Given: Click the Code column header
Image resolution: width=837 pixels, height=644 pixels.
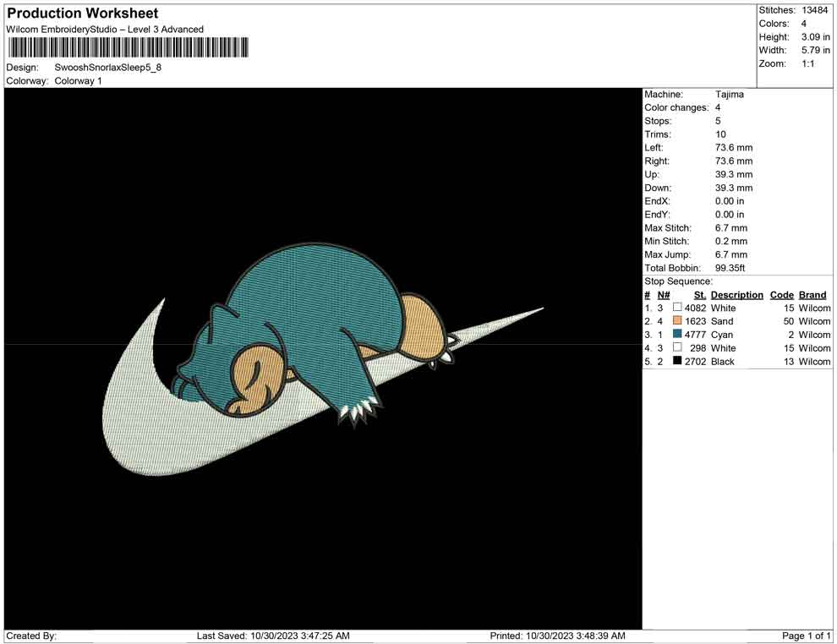Looking at the screenshot, I should [781, 295].
